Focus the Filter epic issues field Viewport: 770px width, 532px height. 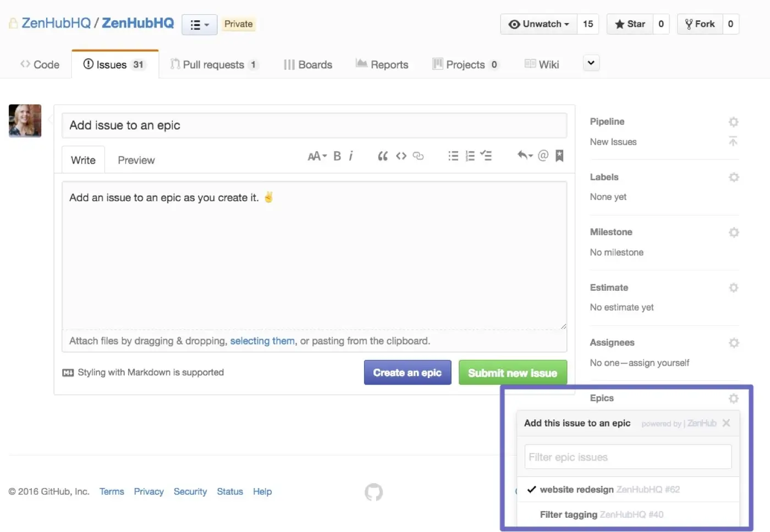click(x=628, y=457)
